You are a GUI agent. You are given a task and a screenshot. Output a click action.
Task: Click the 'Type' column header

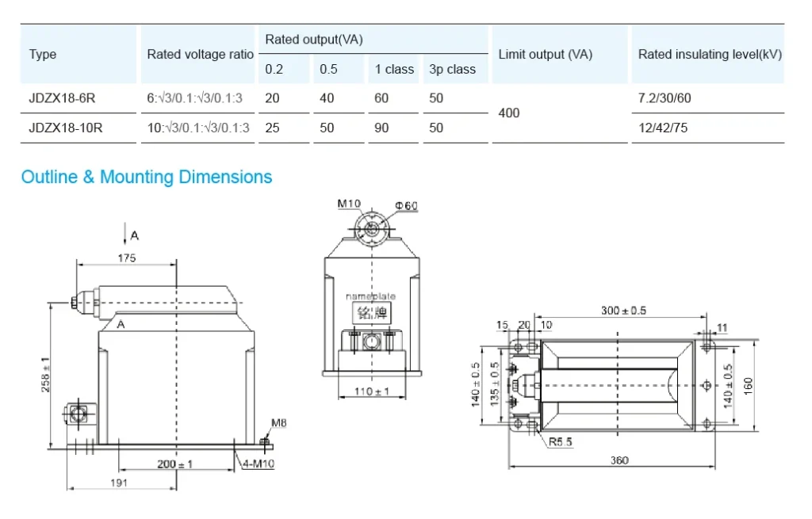pos(43,55)
